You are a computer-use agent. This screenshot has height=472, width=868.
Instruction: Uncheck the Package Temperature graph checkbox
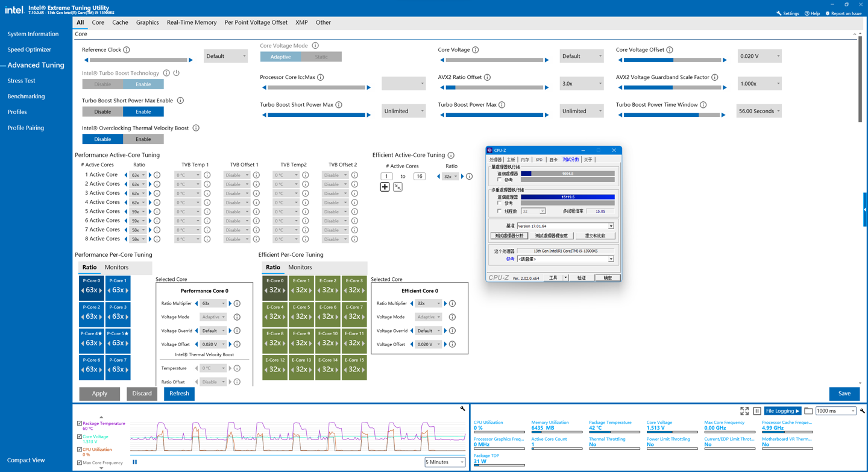point(80,424)
